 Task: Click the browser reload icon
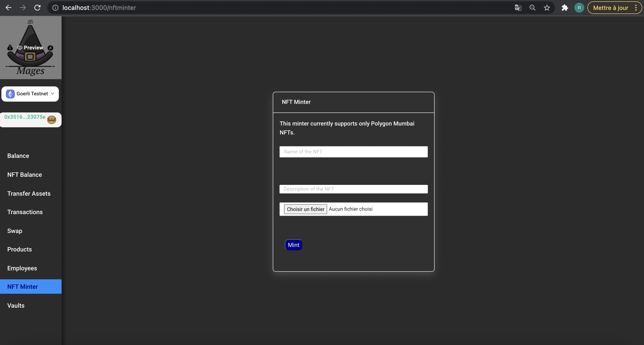tap(37, 8)
